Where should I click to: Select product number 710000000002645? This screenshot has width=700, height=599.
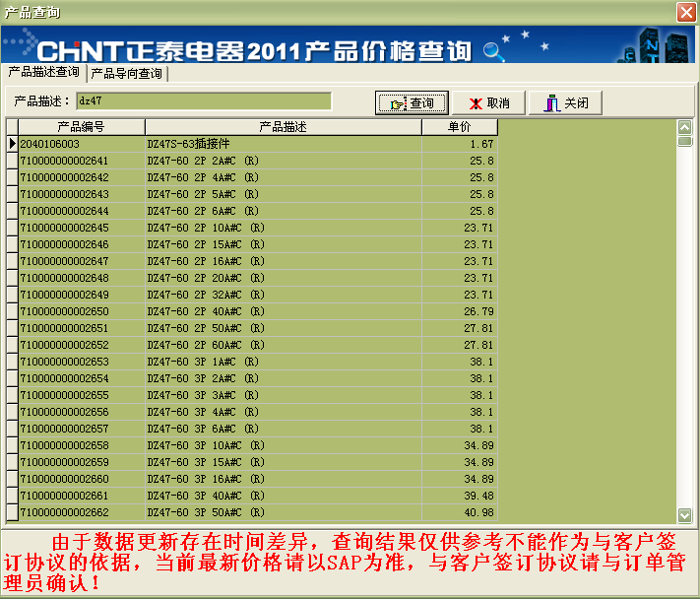click(82, 228)
